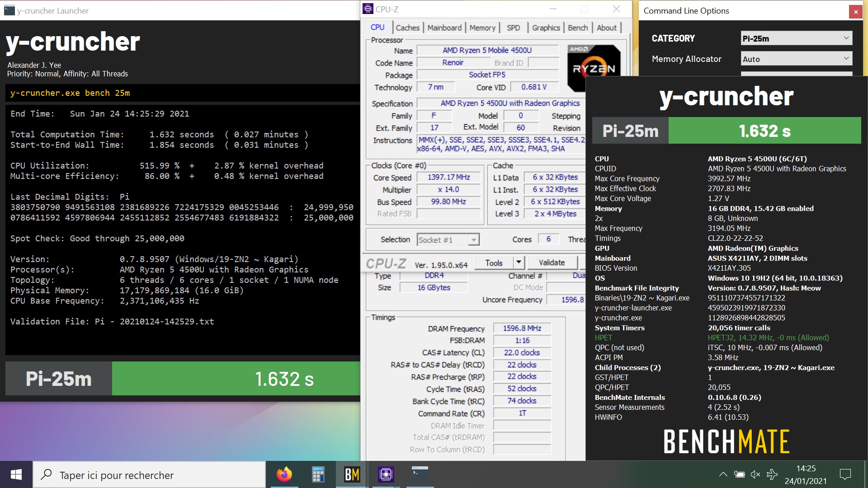The height and width of the screenshot is (488, 868).
Task: Click the memory Type DDR4 value
Action: click(434, 276)
